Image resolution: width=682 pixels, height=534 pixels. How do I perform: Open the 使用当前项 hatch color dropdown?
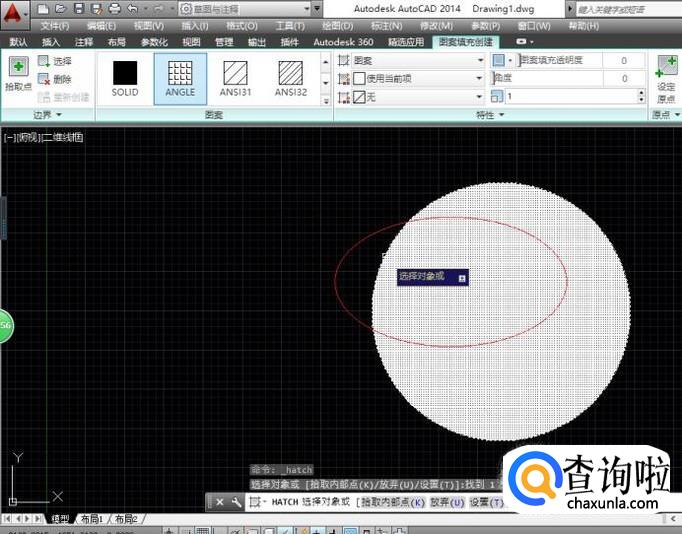(480, 78)
